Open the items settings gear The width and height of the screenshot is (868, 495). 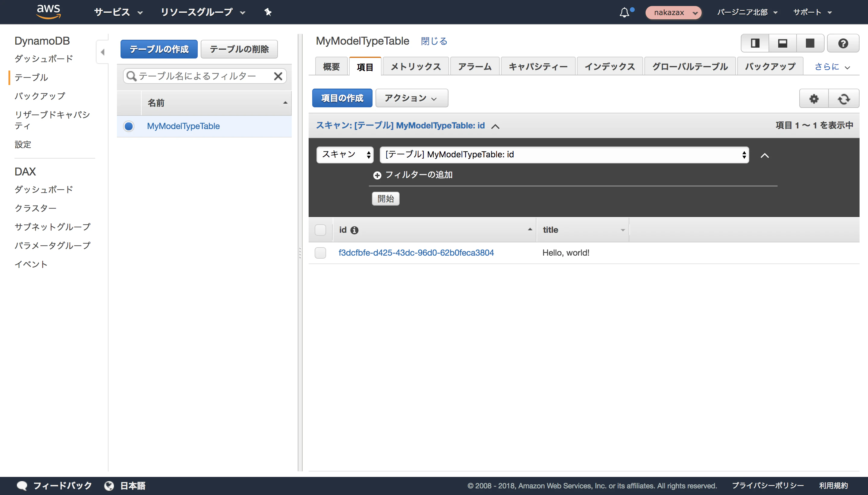814,99
